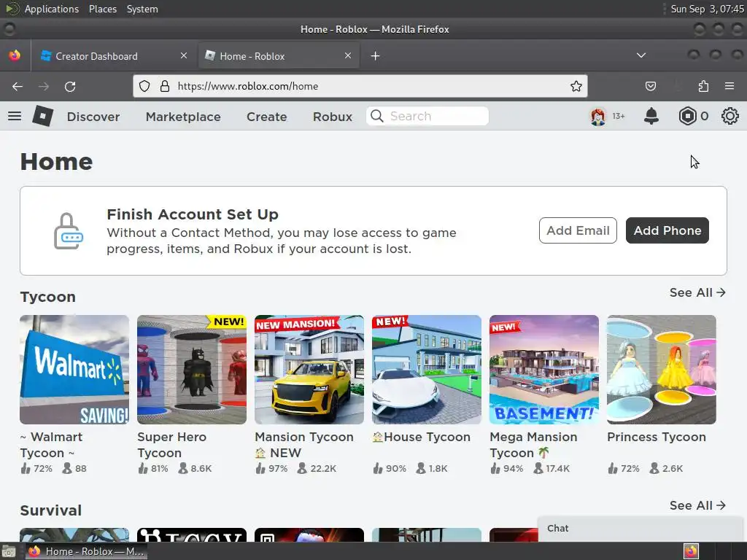Bookmark this page with the star
This screenshot has width=747, height=560.
click(x=576, y=86)
